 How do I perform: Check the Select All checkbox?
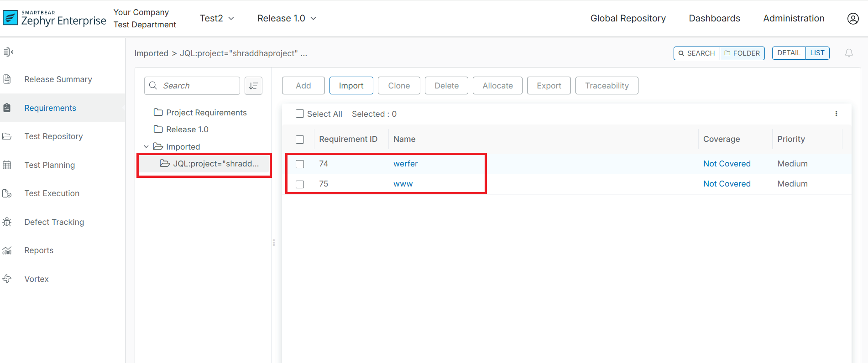300,114
